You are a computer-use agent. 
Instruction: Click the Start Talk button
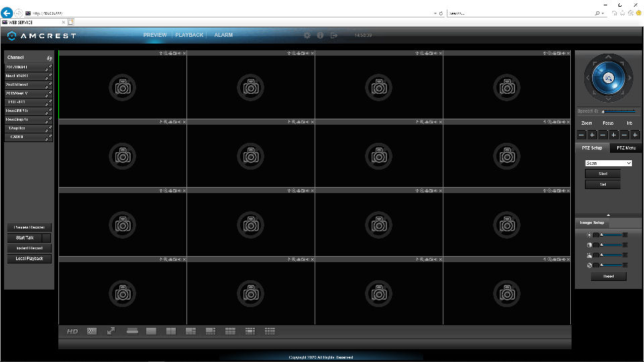[25, 238]
